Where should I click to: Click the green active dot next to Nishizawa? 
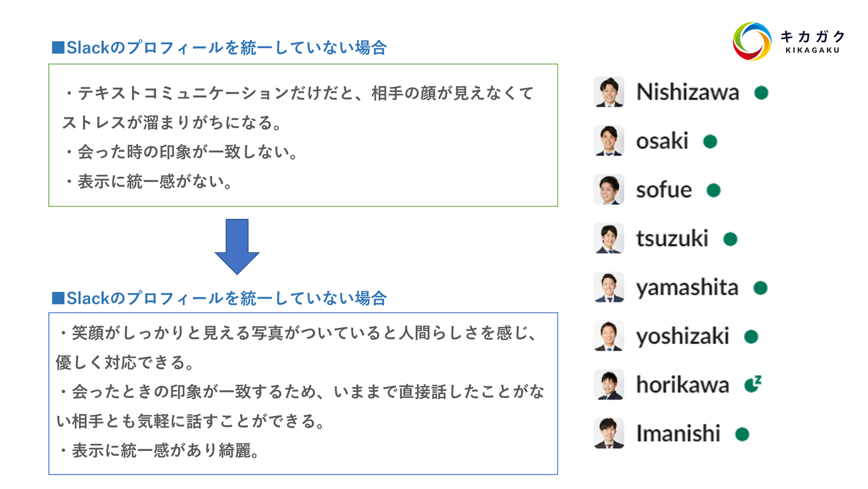click(x=761, y=93)
